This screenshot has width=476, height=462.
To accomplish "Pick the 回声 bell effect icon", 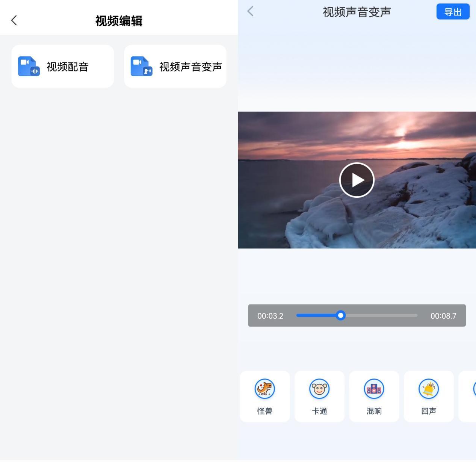I will (x=429, y=389).
